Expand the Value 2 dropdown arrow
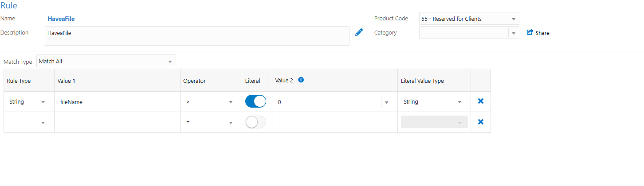644x186 pixels. coord(386,102)
